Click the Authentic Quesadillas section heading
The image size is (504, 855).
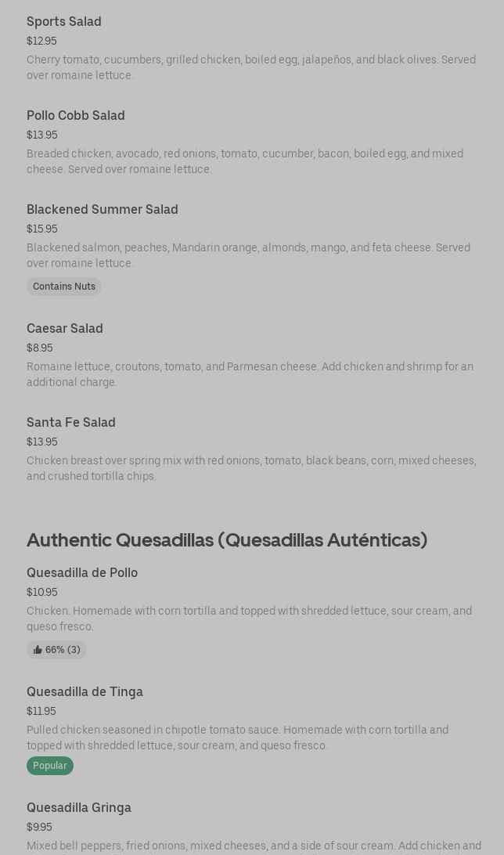click(x=227, y=539)
